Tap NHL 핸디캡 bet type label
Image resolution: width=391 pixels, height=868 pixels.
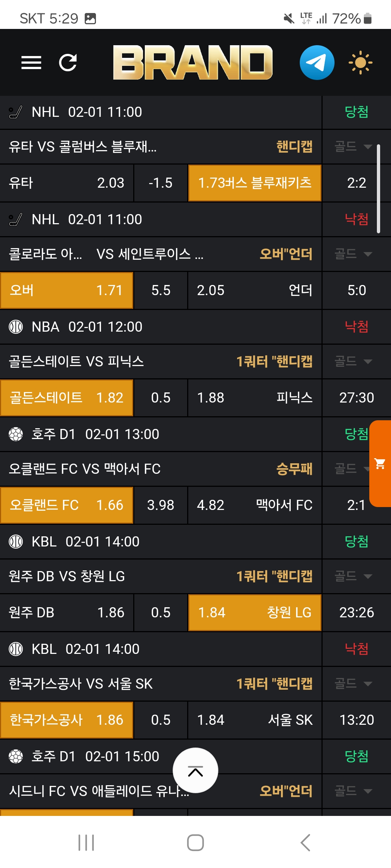pyautogui.click(x=294, y=146)
